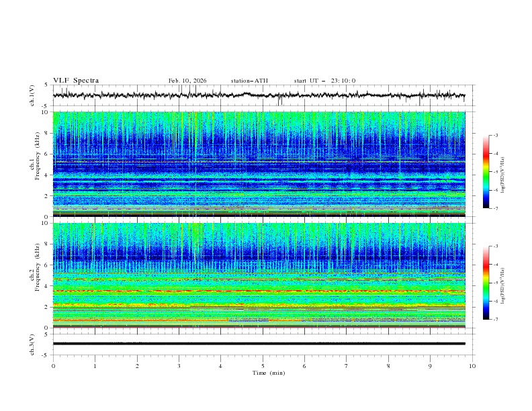Click the ch.3 voltage waveform trace
532x411 pixels.
(259, 344)
